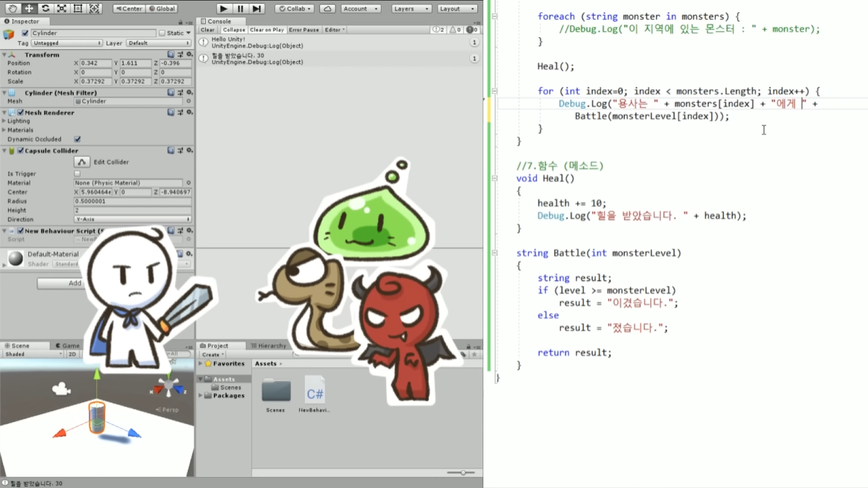Click the Pause button
Screen dimensions: 868x488
pos(240,8)
